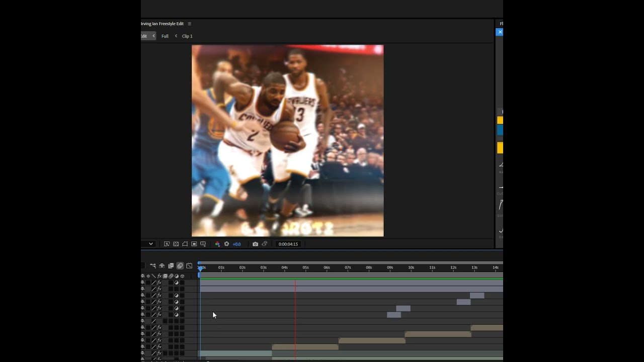Open Show Channel RGB color circles menu

click(x=217, y=244)
